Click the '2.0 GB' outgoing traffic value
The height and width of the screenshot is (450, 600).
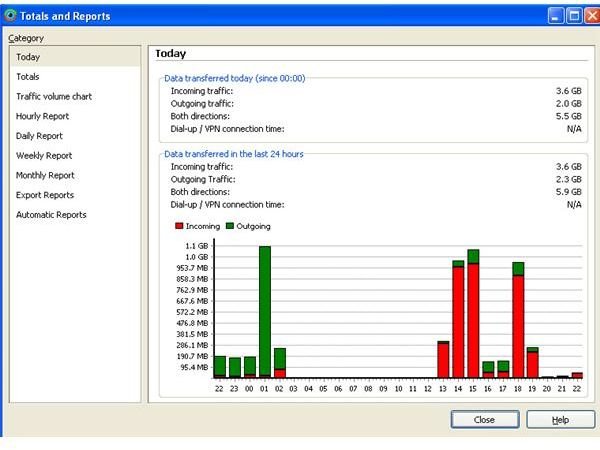569,104
